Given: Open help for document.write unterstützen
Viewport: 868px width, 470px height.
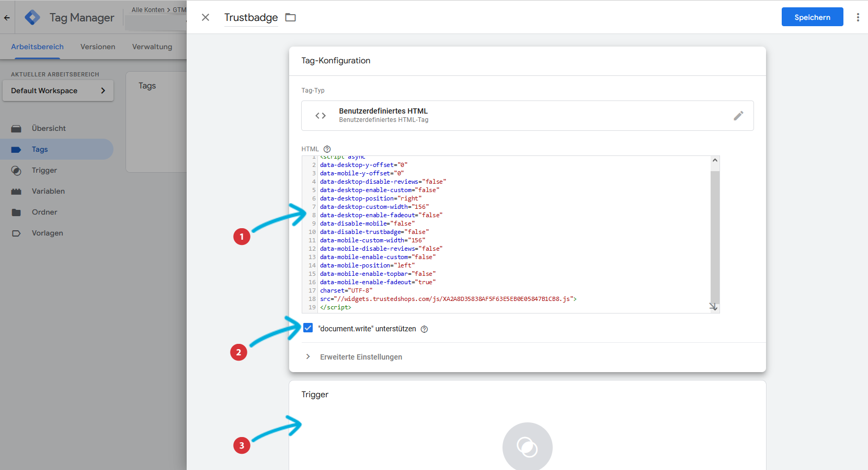Looking at the screenshot, I should (x=425, y=329).
